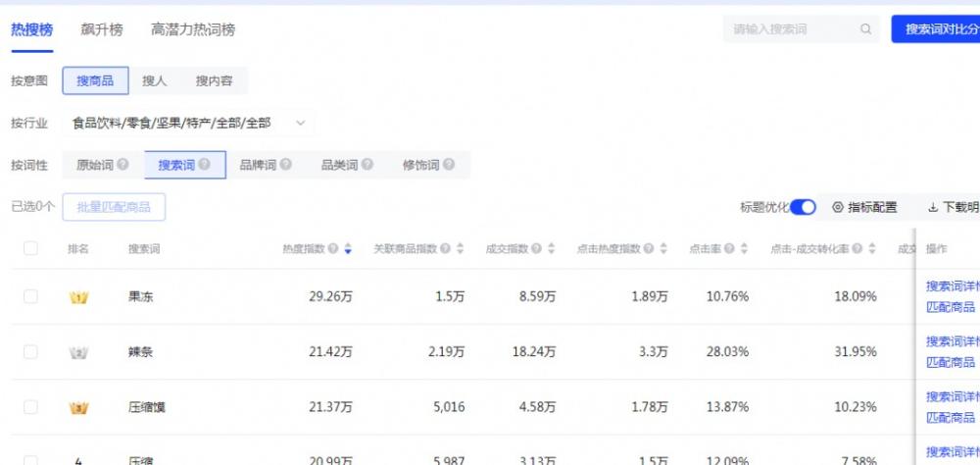
Task: Click the bronze crown rank icon for 压缩馍
Action: point(78,408)
